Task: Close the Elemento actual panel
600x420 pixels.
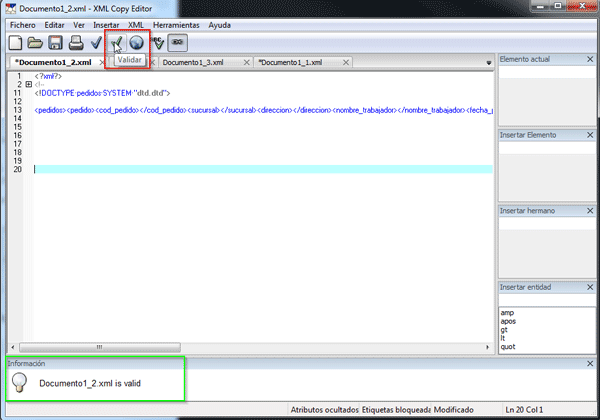Action: (x=591, y=60)
